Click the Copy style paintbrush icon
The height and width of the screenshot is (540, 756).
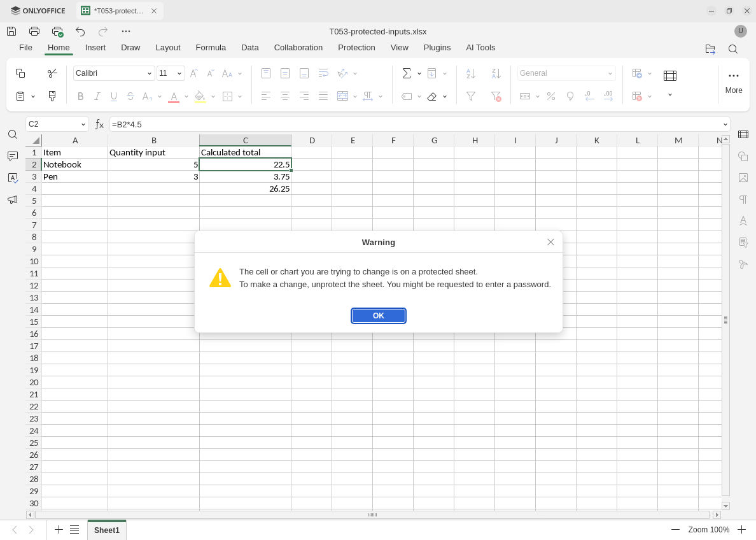pyautogui.click(x=53, y=96)
